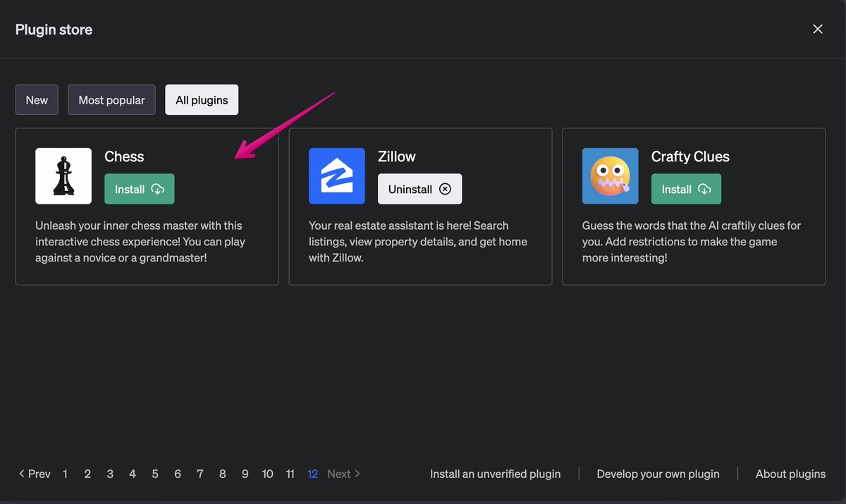Image resolution: width=846 pixels, height=504 pixels.
Task: Jump to page 10 of plugins
Action: (268, 474)
